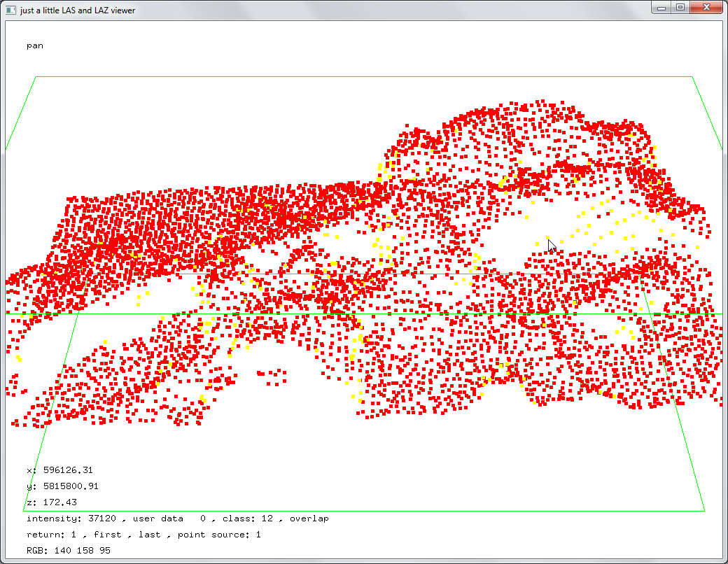Click the "first" return flag text
The height and width of the screenshot is (564, 728).
pos(107,535)
